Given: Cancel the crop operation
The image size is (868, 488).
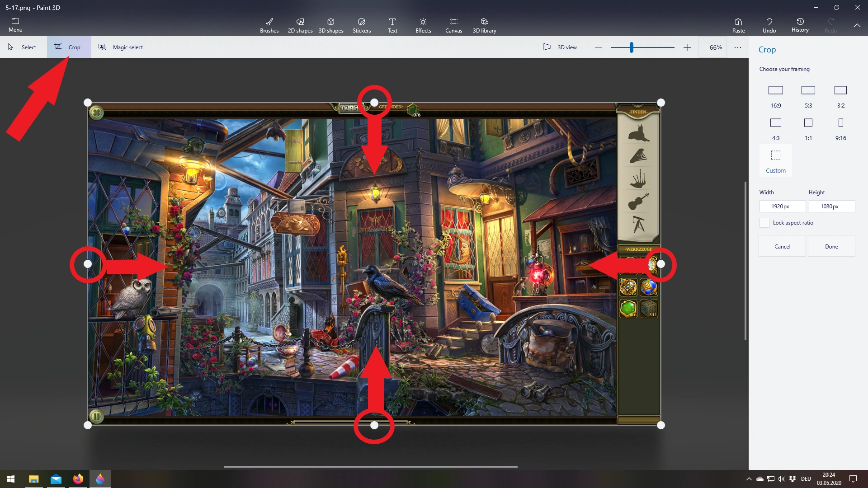Looking at the screenshot, I should (x=782, y=246).
